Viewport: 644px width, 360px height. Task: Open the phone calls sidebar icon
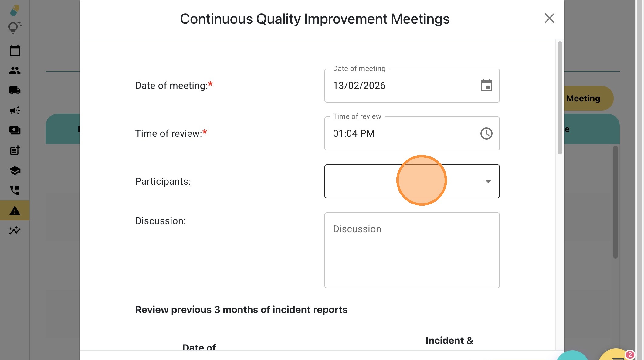coord(15,190)
